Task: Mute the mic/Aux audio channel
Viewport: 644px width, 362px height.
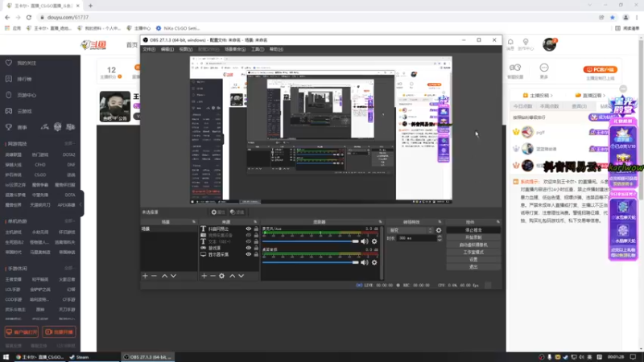Action: tap(365, 241)
